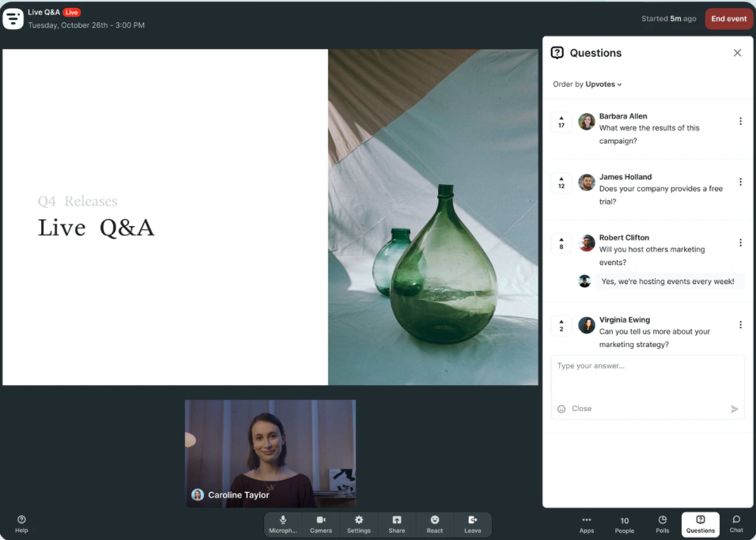Upvote James Holland's question

click(x=561, y=183)
